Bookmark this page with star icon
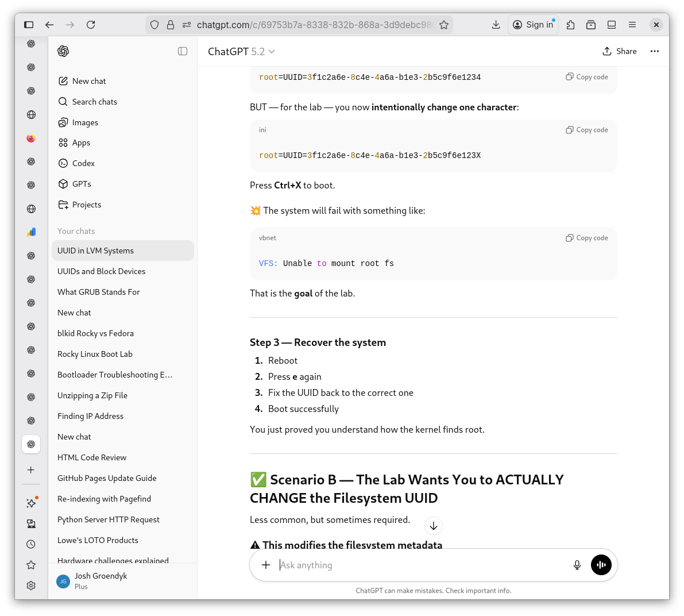Image resolution: width=684 pixels, height=616 pixels. 444,25
